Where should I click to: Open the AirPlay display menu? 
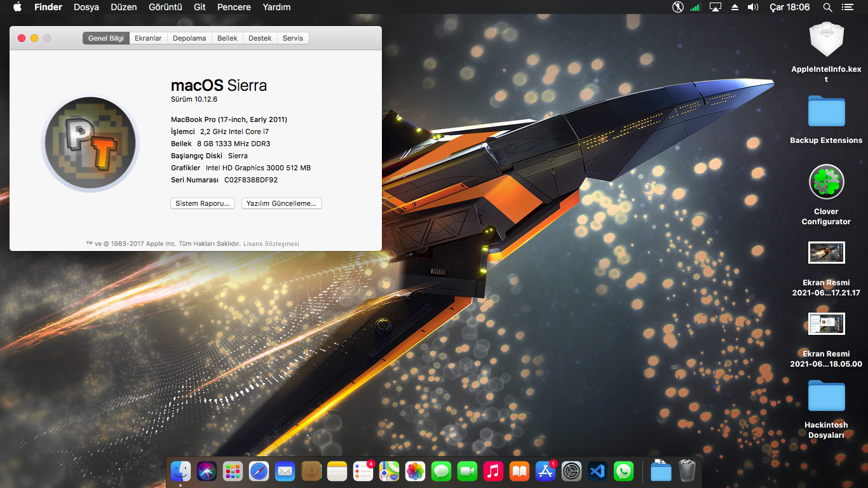click(x=715, y=7)
